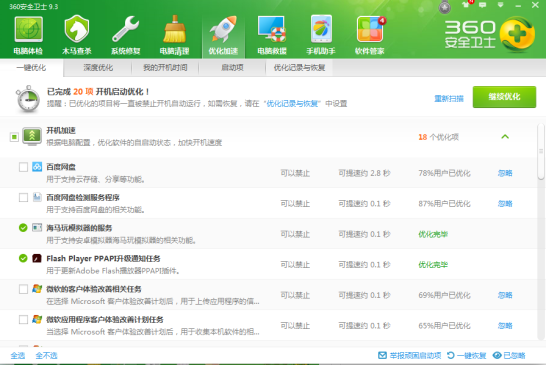Screen dimensions: 546x365
Task: Click 优化完毕 status on Flash Player row
Action: pos(433,265)
